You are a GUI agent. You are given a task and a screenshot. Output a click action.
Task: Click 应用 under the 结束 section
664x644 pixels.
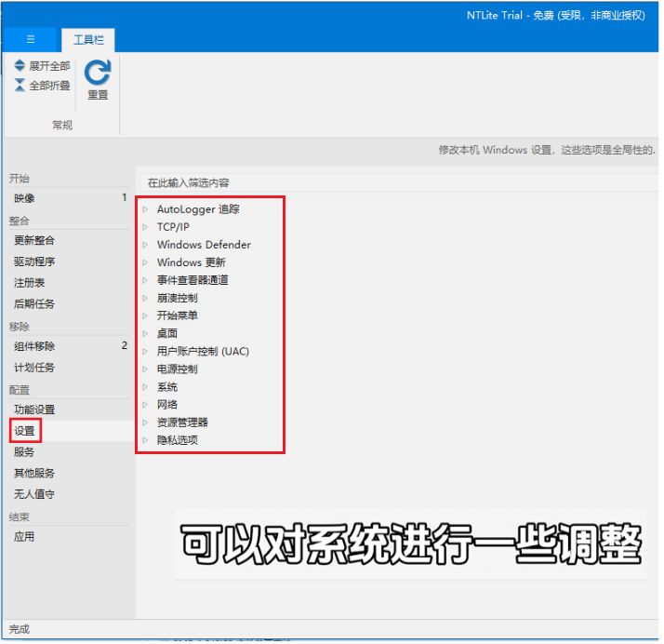coord(25,537)
